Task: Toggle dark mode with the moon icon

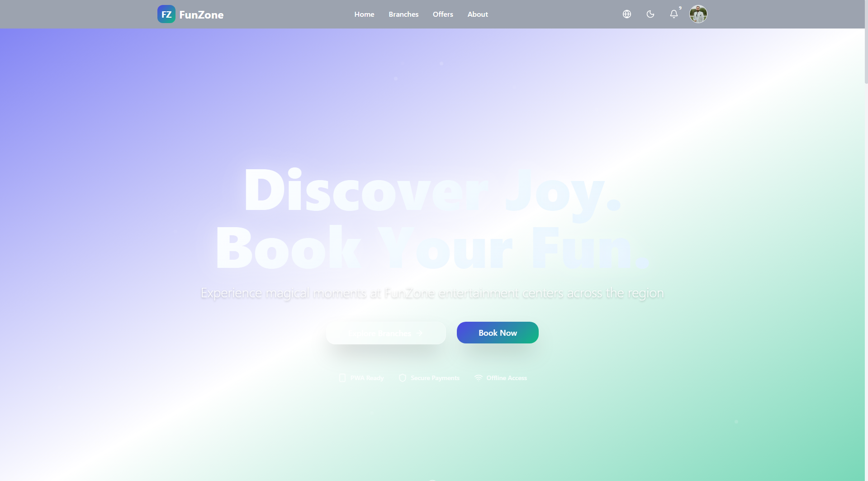Action: 650,14
